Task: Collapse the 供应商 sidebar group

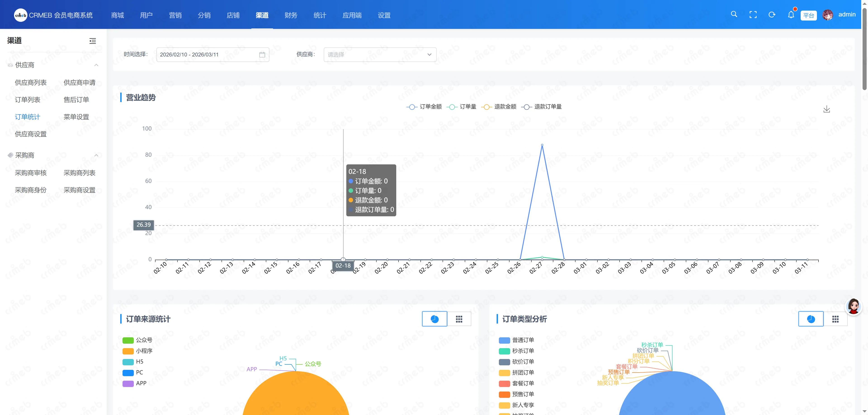Action: point(96,65)
